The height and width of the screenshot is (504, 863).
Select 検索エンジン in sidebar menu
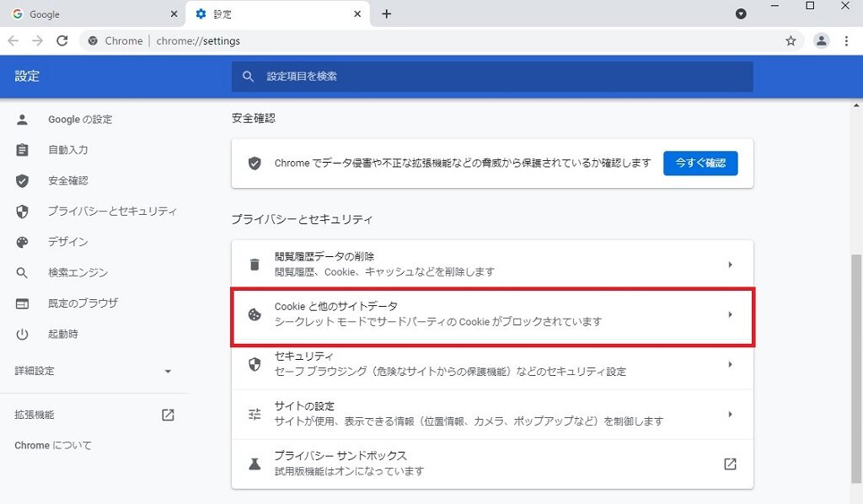coord(78,272)
